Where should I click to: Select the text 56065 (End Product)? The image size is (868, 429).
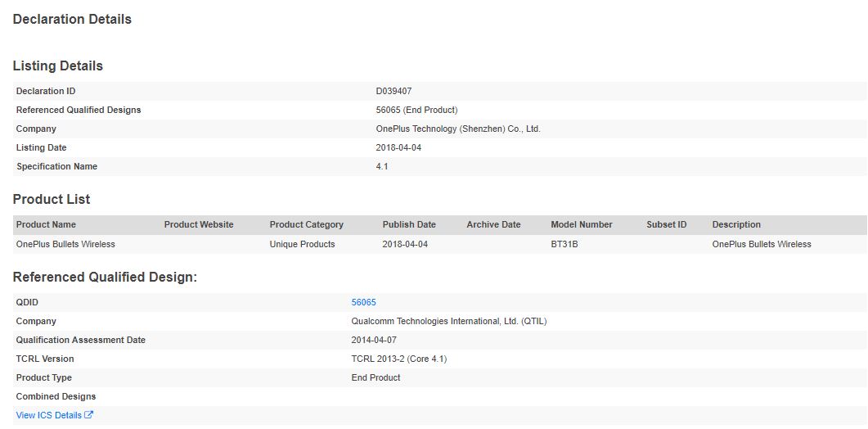pyautogui.click(x=417, y=110)
